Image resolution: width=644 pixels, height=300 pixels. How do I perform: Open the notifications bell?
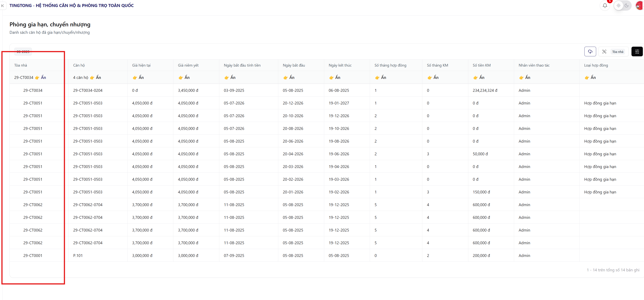(x=605, y=5)
